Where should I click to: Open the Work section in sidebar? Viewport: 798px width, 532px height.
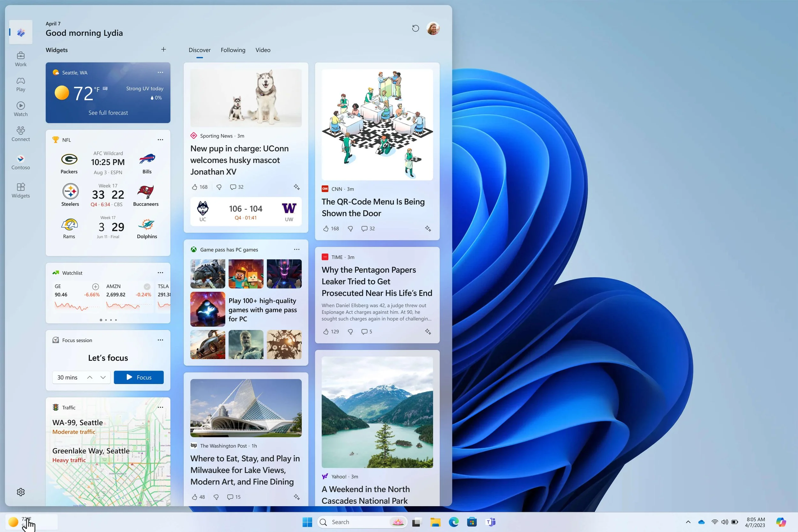21,59
